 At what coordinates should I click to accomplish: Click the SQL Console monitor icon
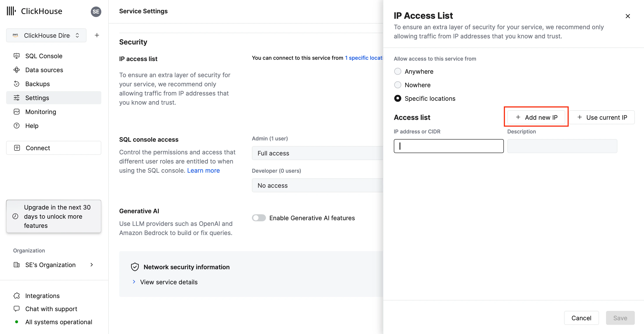(x=17, y=56)
